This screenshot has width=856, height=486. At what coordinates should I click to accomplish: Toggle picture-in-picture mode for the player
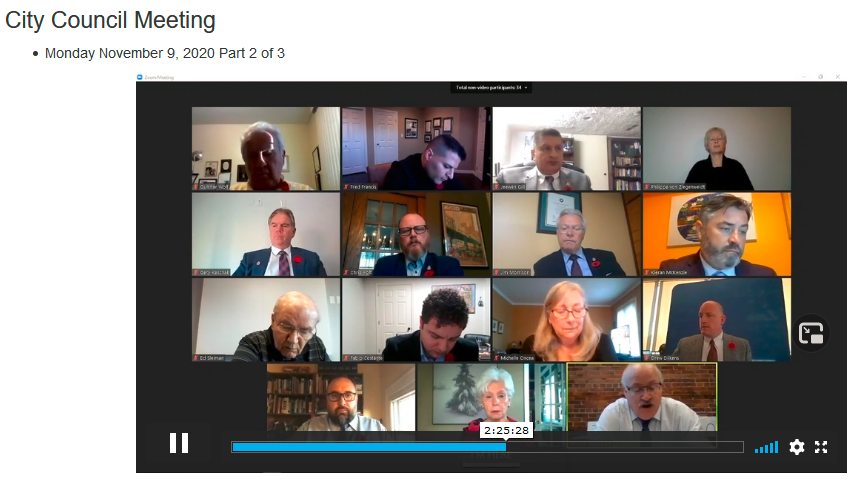point(811,334)
